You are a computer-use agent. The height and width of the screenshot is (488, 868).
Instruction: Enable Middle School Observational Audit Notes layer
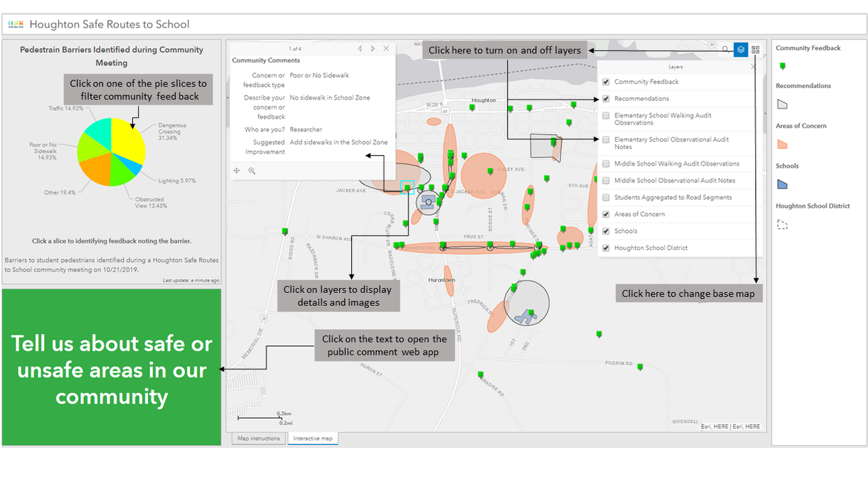(x=606, y=181)
